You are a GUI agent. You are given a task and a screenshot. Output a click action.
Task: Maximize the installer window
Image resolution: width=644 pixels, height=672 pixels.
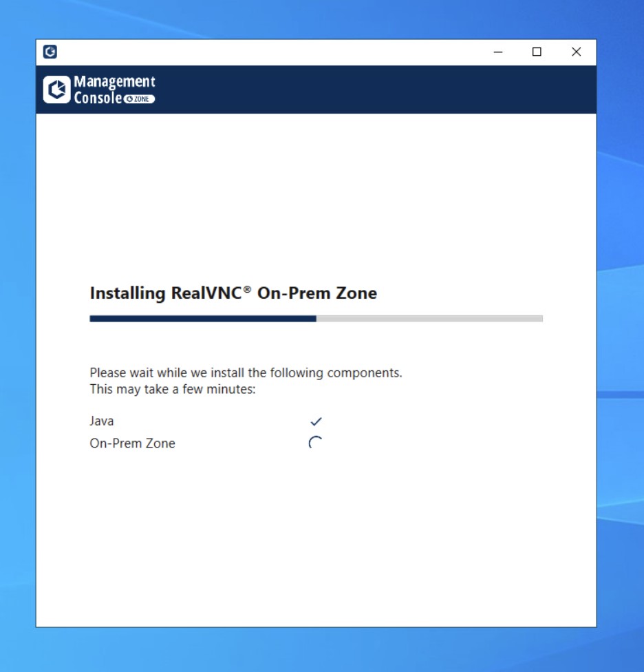click(x=537, y=52)
